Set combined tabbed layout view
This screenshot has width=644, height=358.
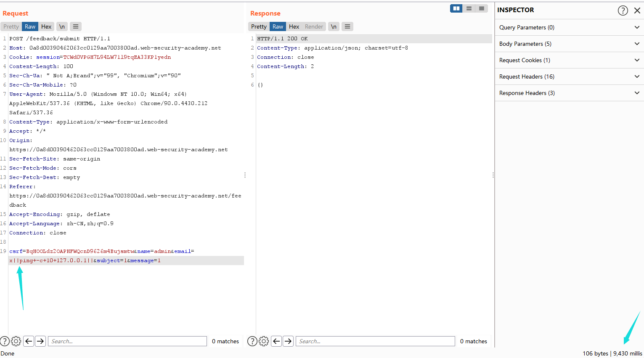(x=482, y=8)
